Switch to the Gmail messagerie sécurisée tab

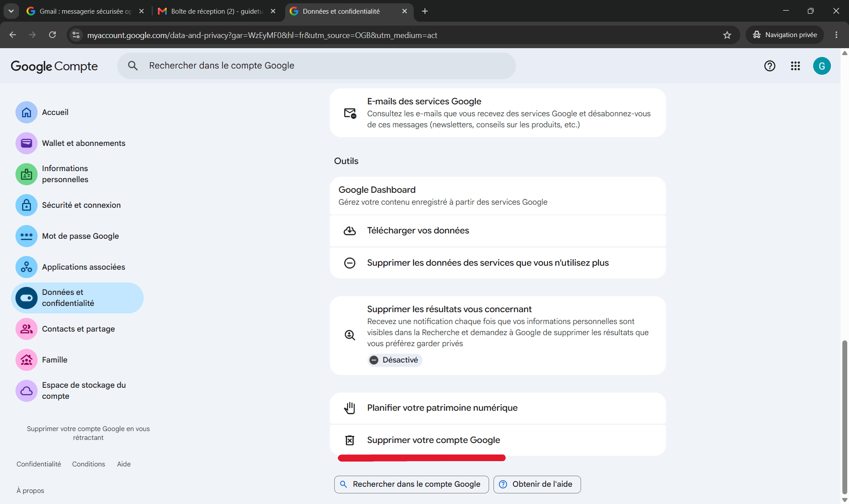click(85, 11)
